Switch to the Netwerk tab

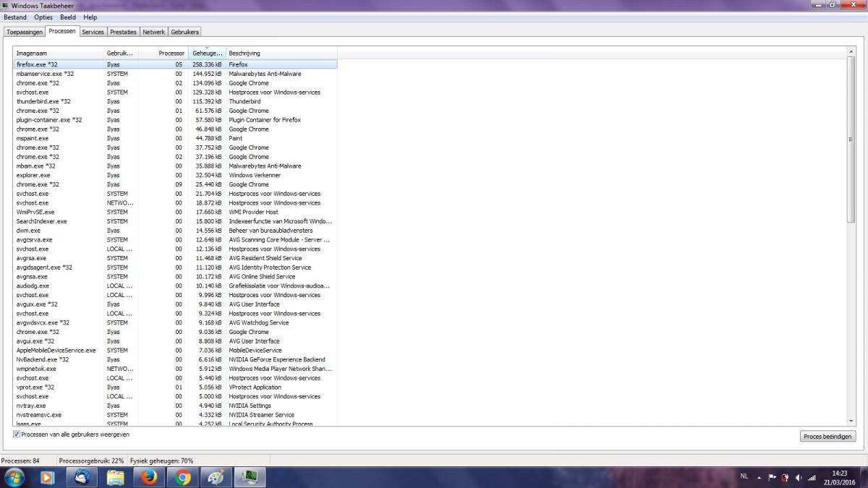click(x=153, y=32)
